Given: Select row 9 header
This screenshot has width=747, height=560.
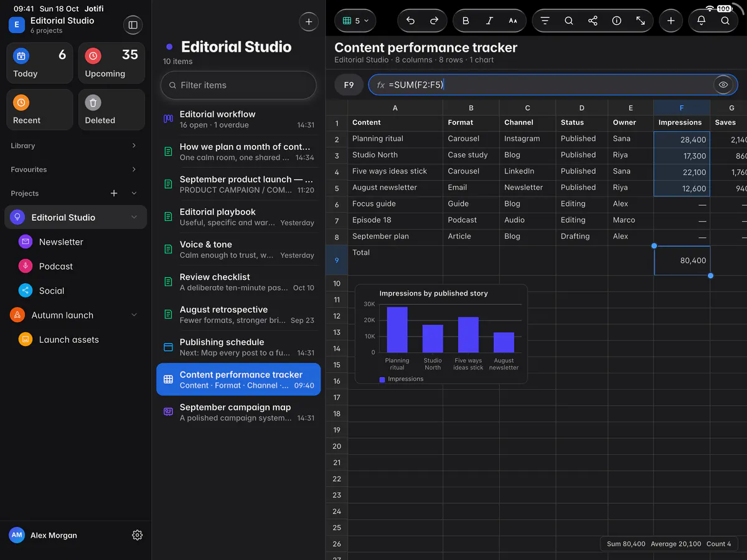Looking at the screenshot, I should tap(337, 260).
